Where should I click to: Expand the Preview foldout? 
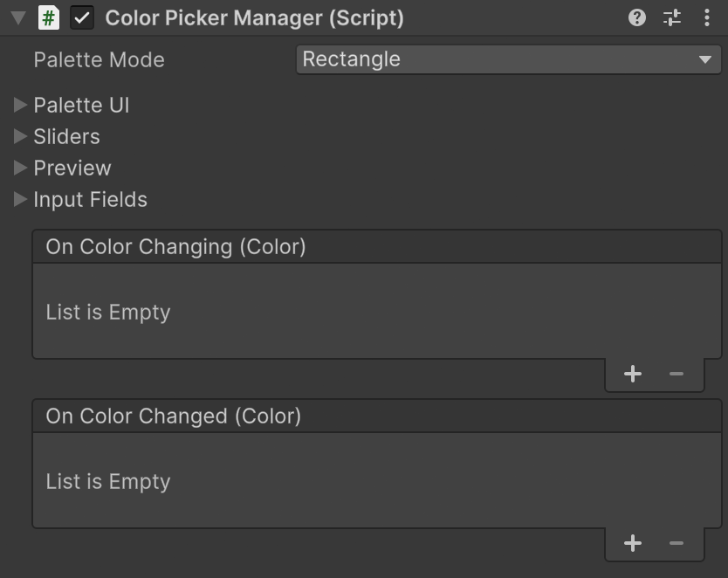tap(21, 169)
